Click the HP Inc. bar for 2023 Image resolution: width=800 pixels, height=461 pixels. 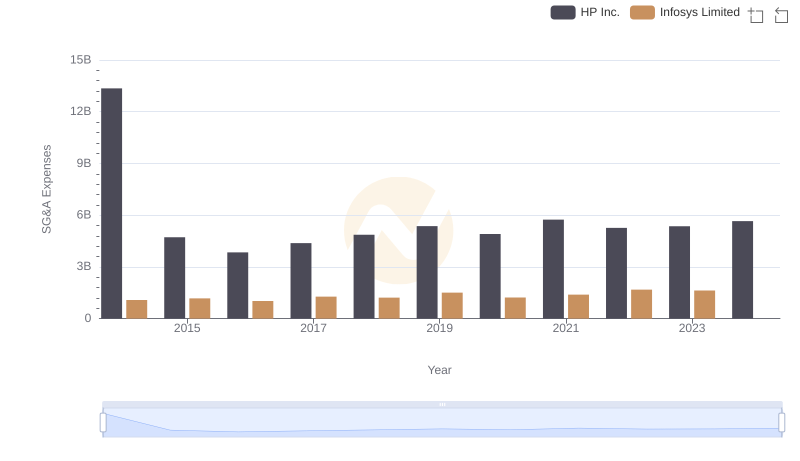(x=680, y=272)
